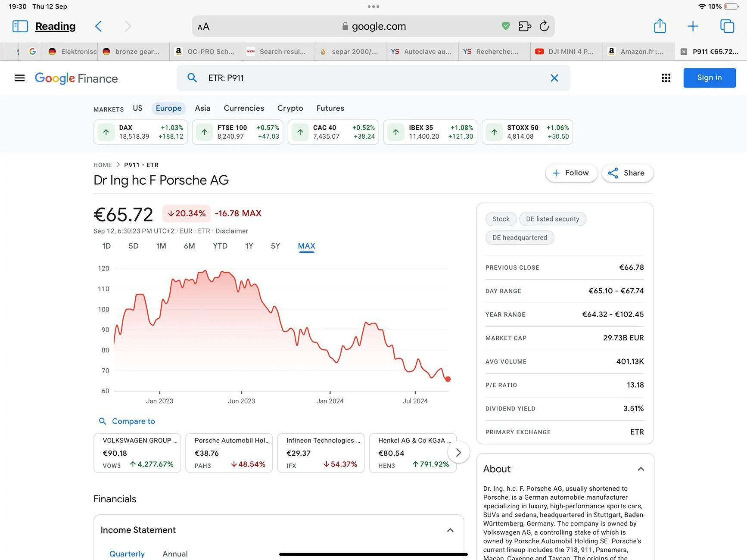Open the CAC 40 index card
The width and height of the screenshot is (747, 560).
tap(333, 132)
